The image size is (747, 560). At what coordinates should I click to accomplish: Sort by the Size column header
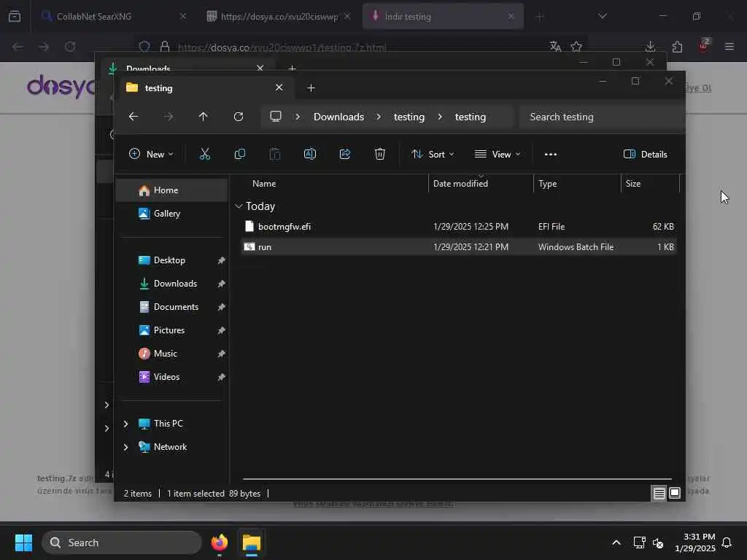pos(650,183)
